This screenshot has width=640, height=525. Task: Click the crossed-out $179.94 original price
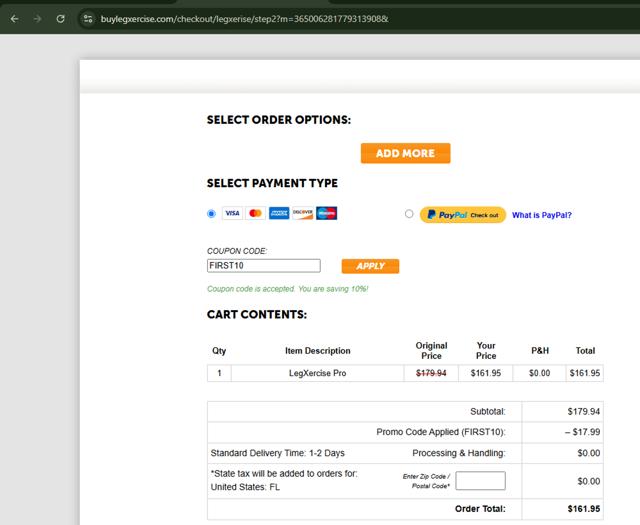coord(431,373)
